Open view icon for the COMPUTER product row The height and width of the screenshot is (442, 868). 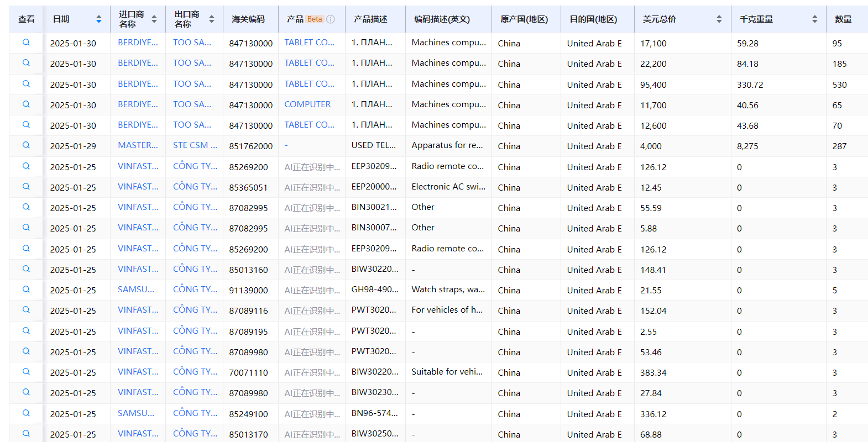26,104
